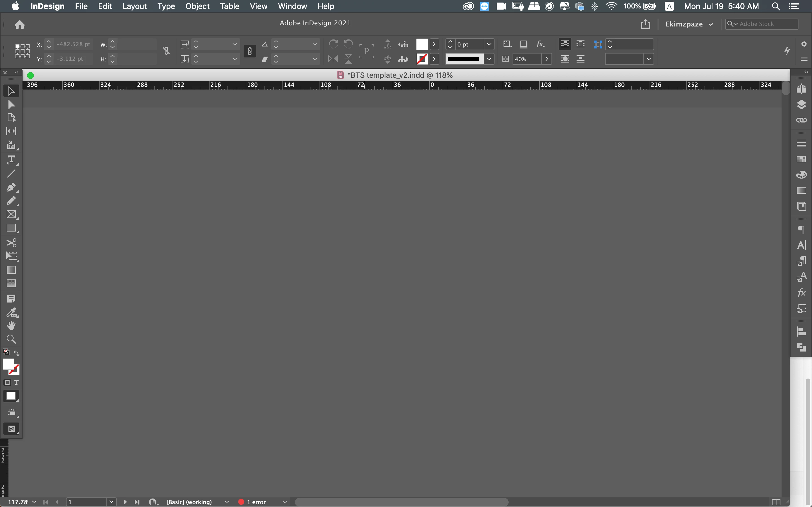The width and height of the screenshot is (812, 507).
Task: Select the Rectangle Frame tool
Action: 11,214
